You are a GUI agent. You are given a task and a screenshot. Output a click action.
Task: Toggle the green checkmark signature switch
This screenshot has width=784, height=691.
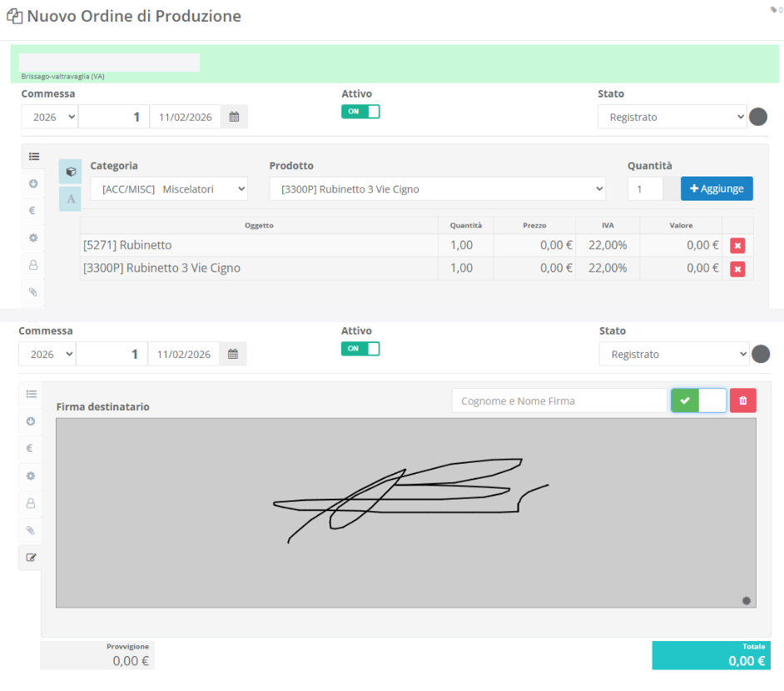point(698,400)
